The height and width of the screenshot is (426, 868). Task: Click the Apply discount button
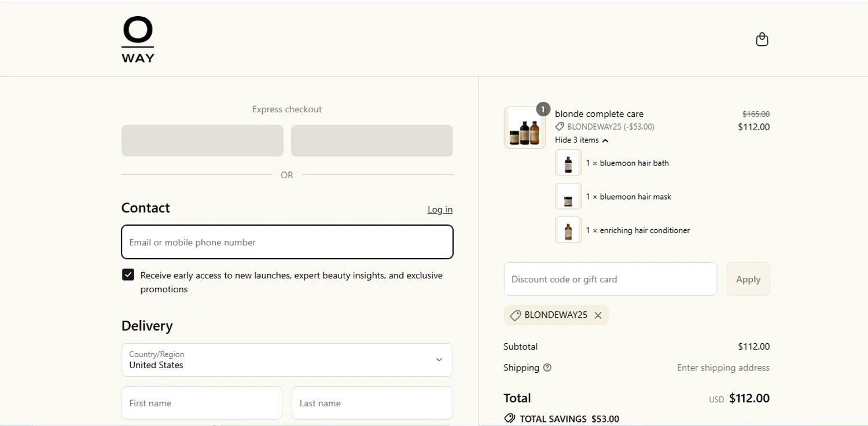748,279
